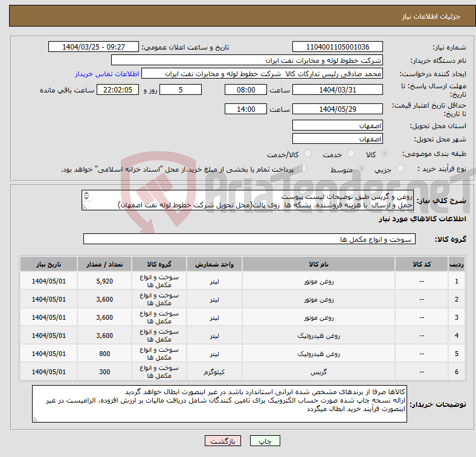Click the تعداد / مقدار column header

(x=105, y=264)
